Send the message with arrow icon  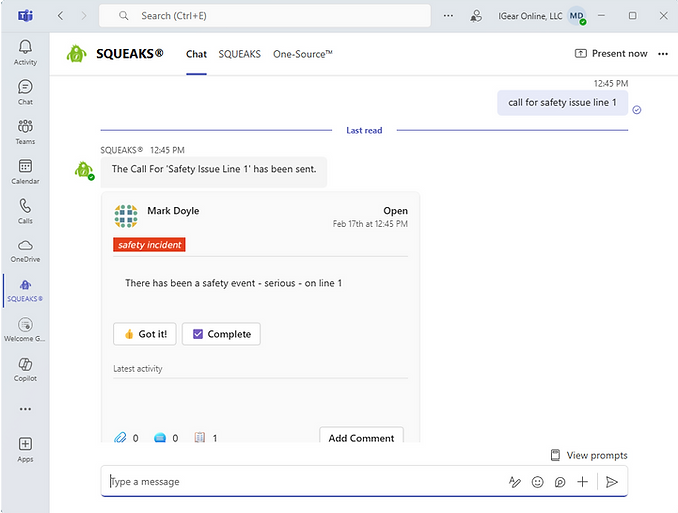612,482
